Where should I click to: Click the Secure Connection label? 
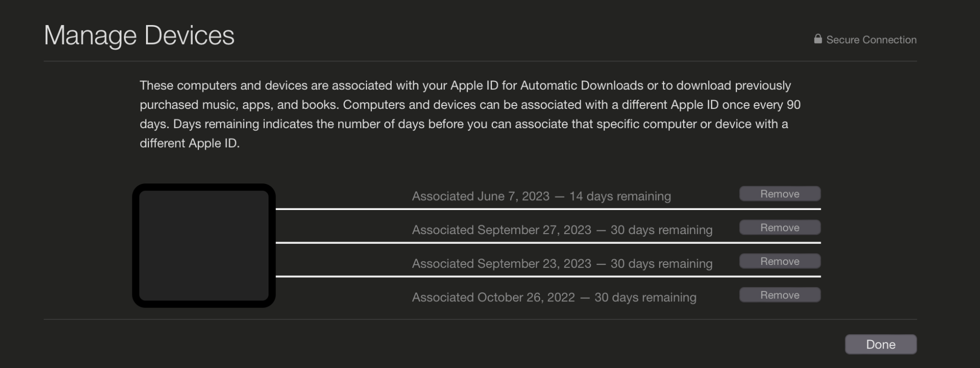[871, 40]
